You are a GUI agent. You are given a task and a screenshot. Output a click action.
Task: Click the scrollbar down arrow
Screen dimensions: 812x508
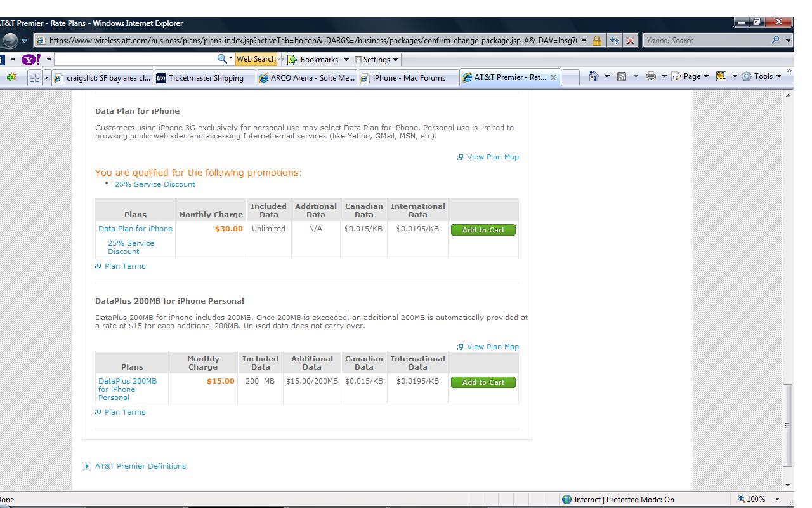point(788,485)
